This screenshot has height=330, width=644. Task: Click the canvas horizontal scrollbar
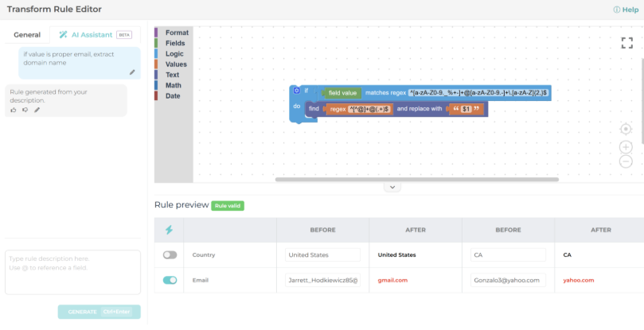click(416, 180)
